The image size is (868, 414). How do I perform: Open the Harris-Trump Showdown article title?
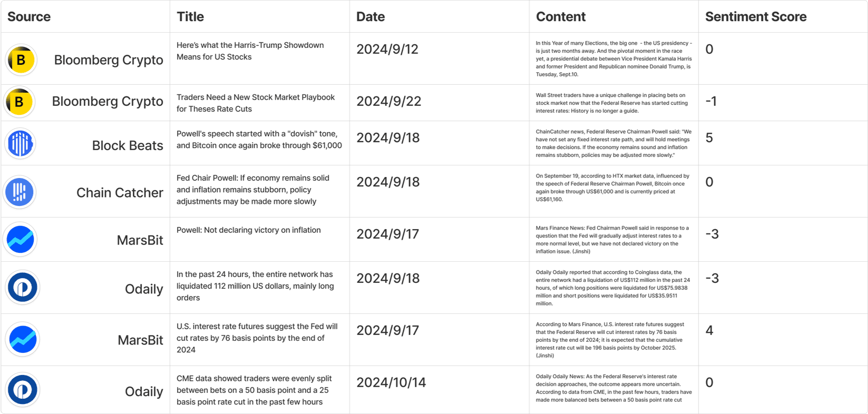pyautogui.click(x=250, y=51)
